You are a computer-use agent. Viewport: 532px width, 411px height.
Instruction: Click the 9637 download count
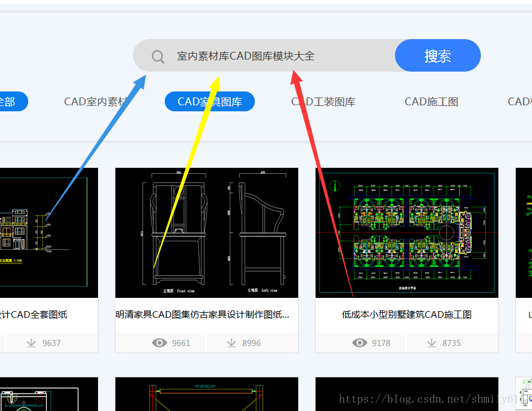coord(51,343)
